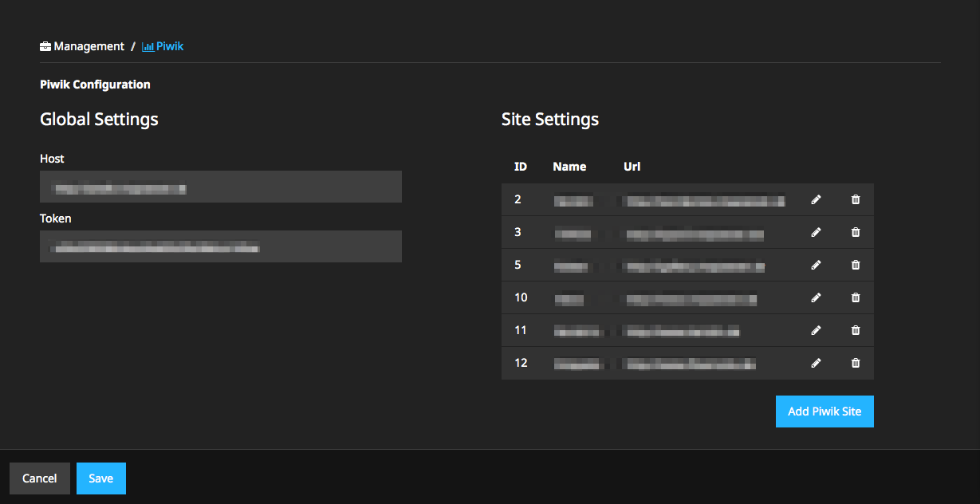Click the ID cell showing 2

click(x=518, y=199)
